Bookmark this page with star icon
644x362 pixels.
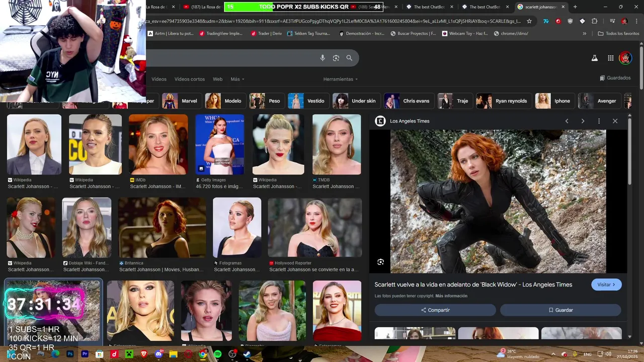click(x=529, y=21)
